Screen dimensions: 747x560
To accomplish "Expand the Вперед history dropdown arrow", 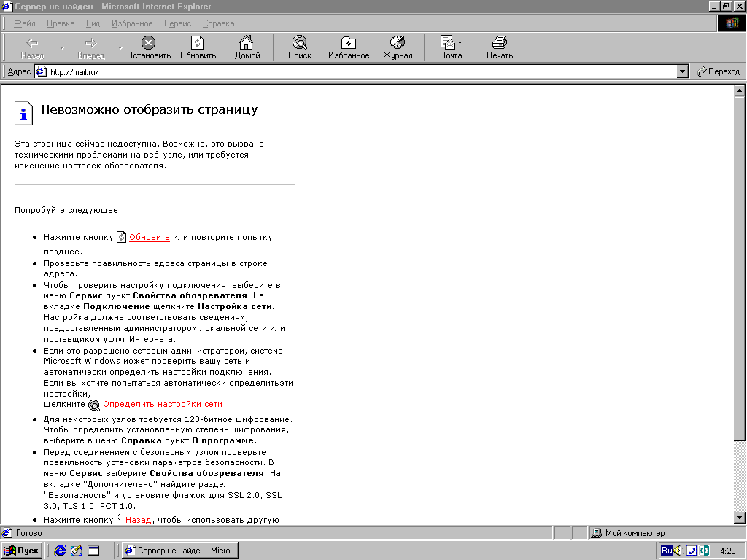I will (x=120, y=47).
